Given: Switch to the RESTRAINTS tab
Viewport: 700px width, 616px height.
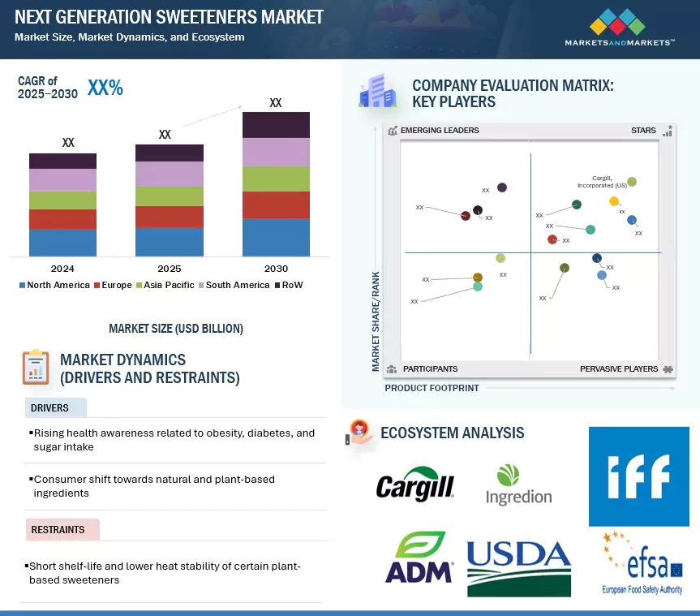Looking at the screenshot, I should pyautogui.click(x=57, y=529).
